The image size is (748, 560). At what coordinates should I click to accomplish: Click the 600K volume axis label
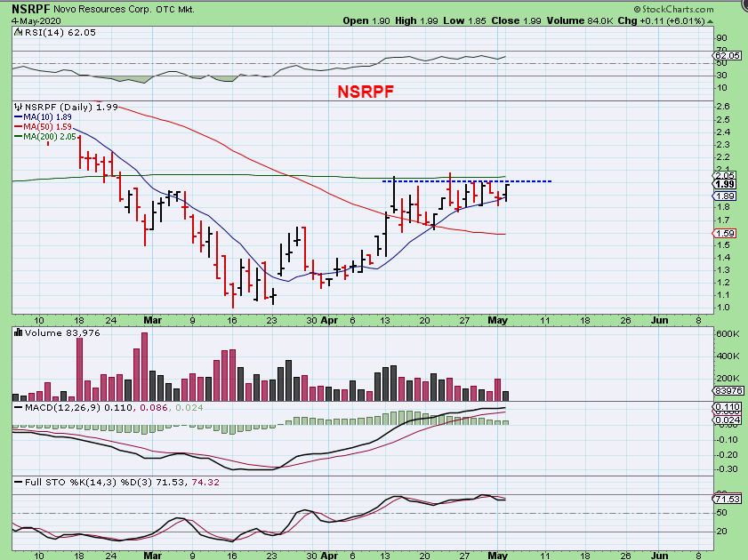[728, 333]
